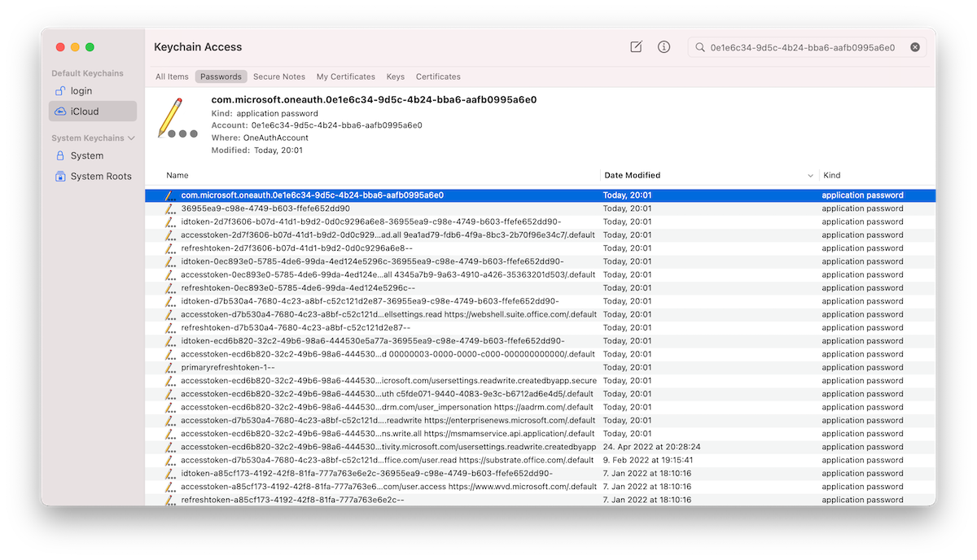Clear search with the X icon
This screenshot has width=977, height=560.
[915, 47]
